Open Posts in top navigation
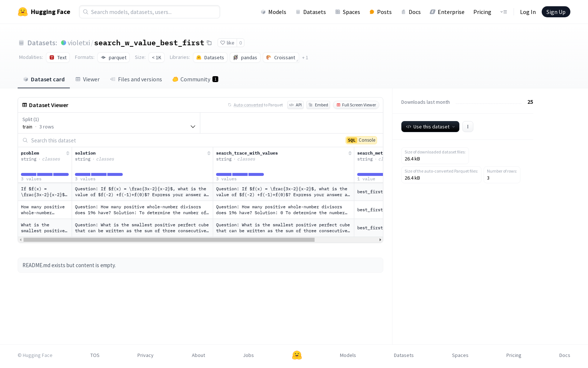Screen dimensions: 588x368 [x=381, y=12]
